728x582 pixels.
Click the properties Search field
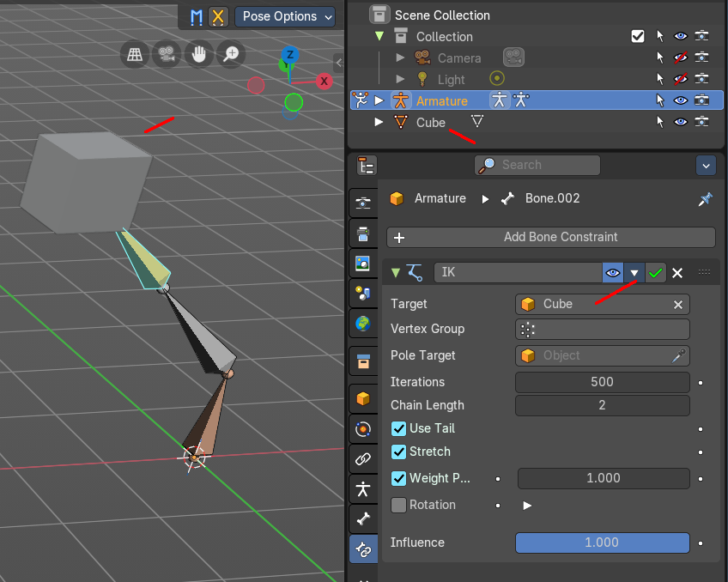[537, 165]
